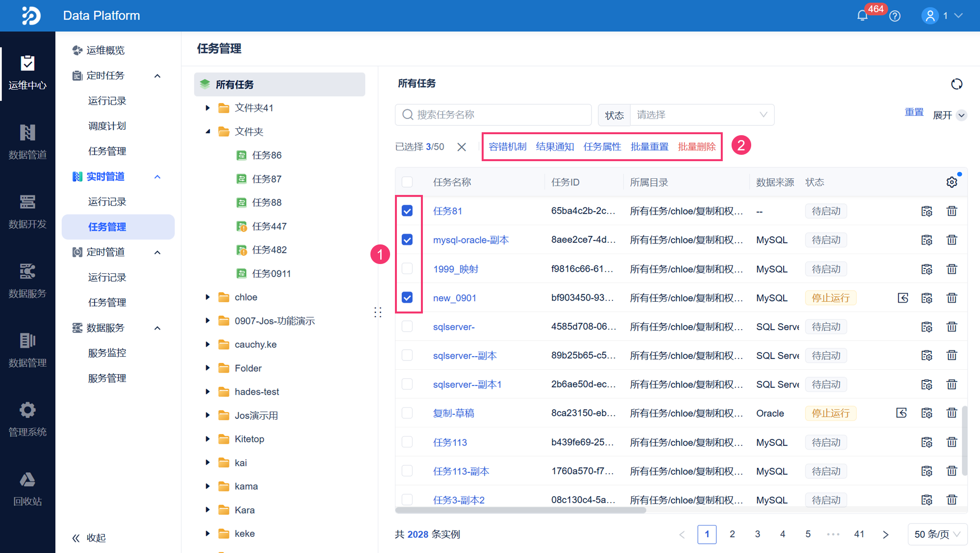Open the 状态 请选择 dropdown
The width and height of the screenshot is (980, 553).
702,115
